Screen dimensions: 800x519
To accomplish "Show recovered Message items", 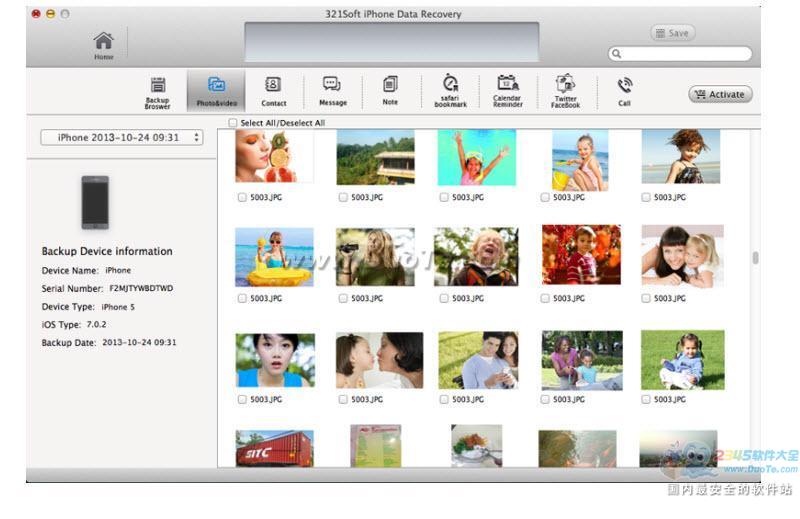I will (x=333, y=92).
